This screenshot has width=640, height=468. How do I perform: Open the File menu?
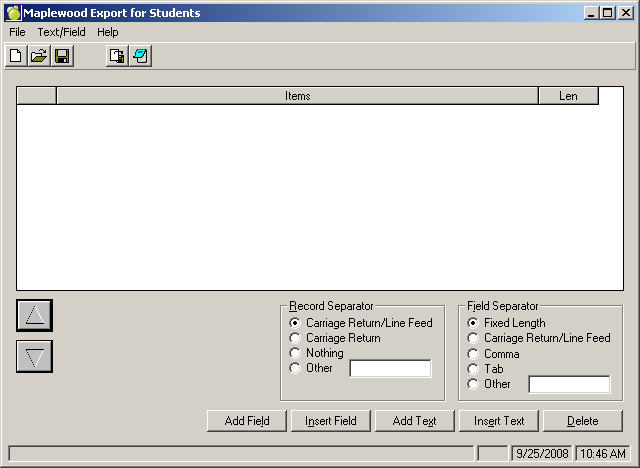tap(17, 32)
